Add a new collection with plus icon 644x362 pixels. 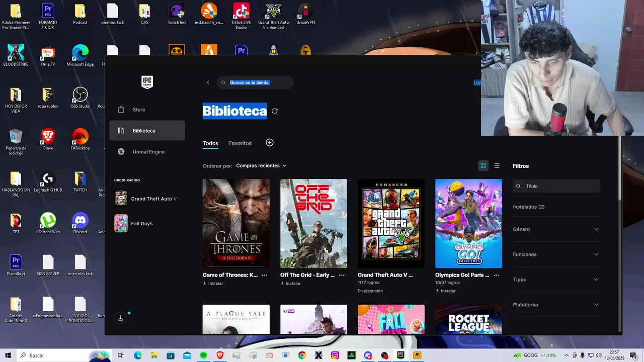tap(270, 143)
